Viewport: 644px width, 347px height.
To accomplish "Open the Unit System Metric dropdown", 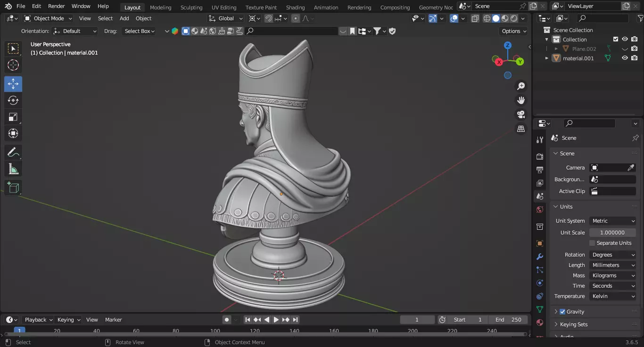I will tap(612, 221).
